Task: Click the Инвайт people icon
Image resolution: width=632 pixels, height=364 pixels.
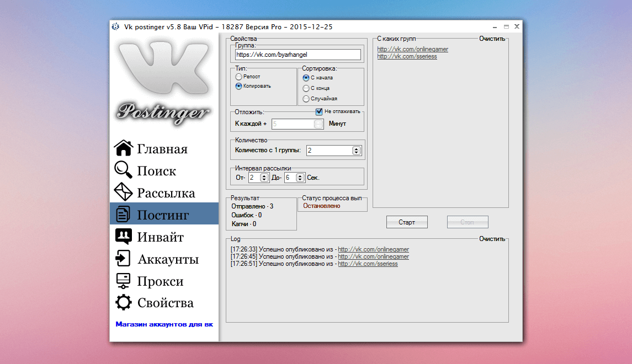Action: coord(123,237)
